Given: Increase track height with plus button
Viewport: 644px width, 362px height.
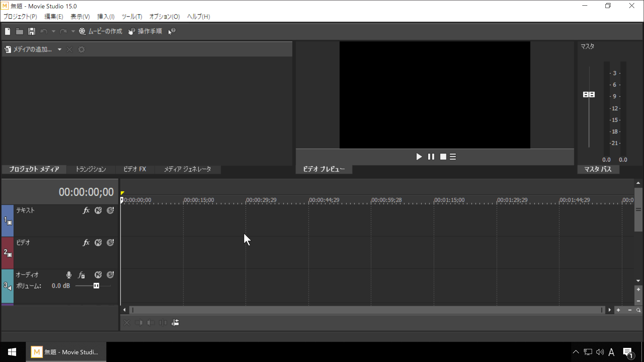Looking at the screenshot, I should coord(638,289).
